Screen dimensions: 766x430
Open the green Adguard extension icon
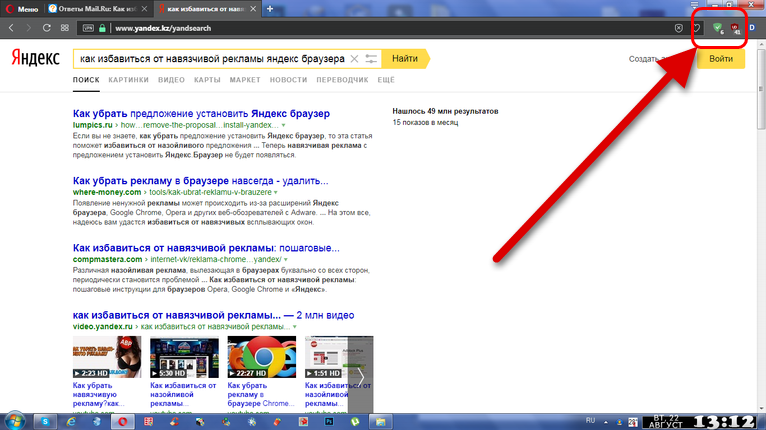pos(718,28)
